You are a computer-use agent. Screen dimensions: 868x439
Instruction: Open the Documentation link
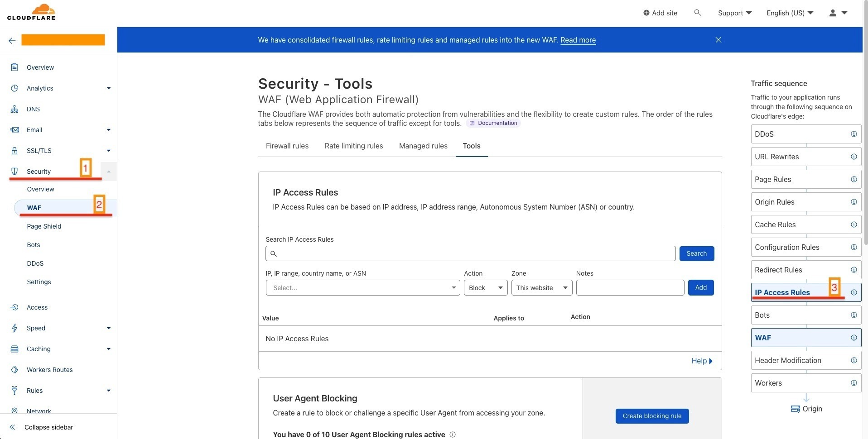(493, 123)
